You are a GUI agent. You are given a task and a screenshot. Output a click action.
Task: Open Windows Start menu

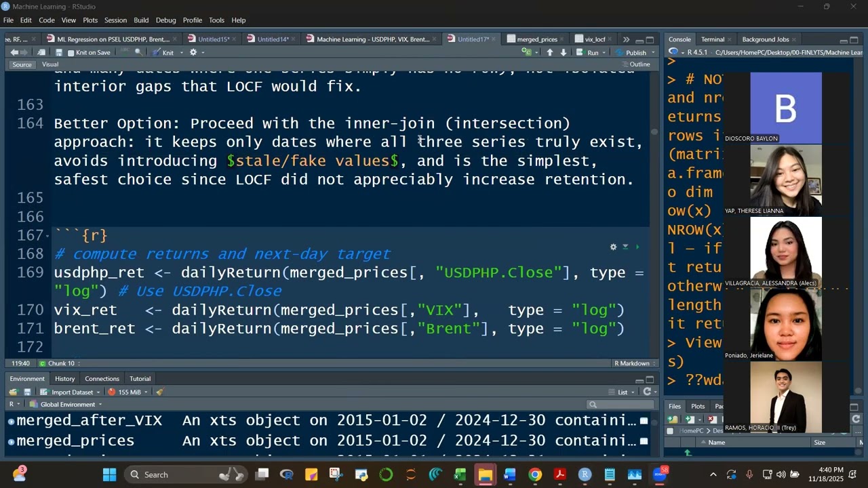click(109, 474)
